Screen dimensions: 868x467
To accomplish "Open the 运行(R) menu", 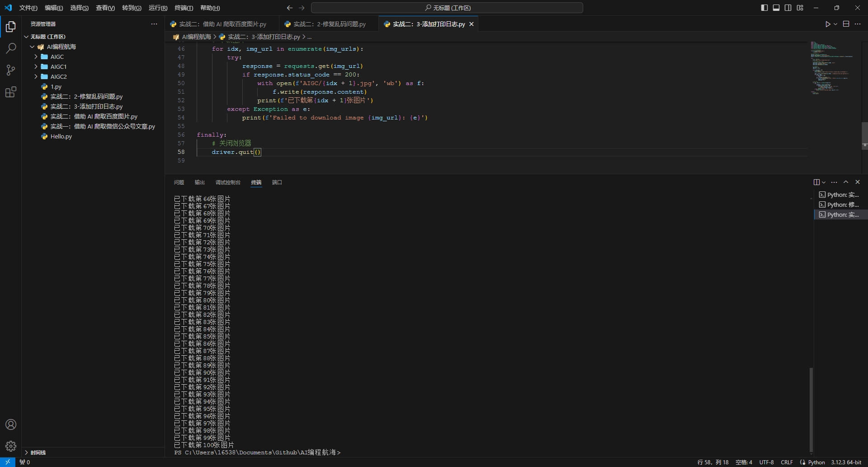I will pyautogui.click(x=158, y=8).
